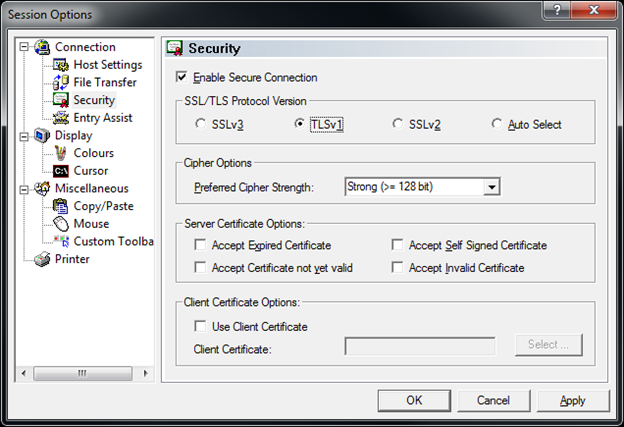Select the SSLv3 protocol radio button

point(200,125)
